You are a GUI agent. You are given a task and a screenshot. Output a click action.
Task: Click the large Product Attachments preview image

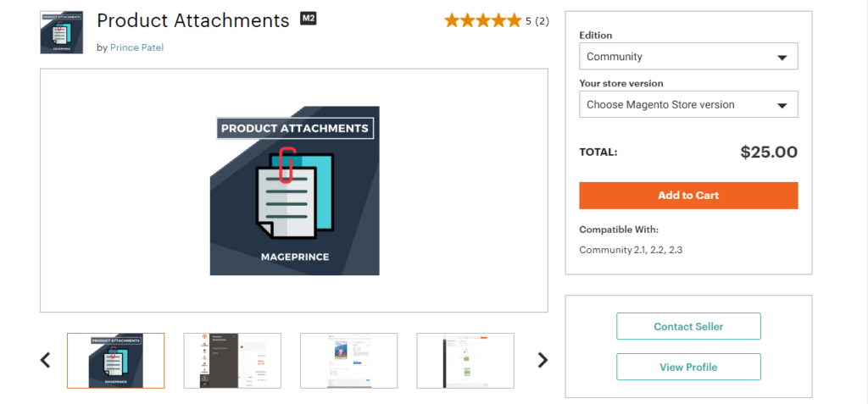pyautogui.click(x=294, y=191)
